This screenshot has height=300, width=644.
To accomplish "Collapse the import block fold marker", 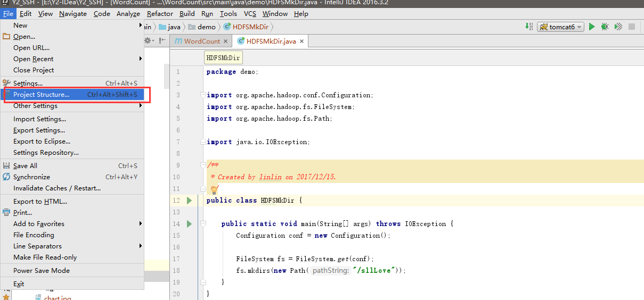I will pos(202,95).
